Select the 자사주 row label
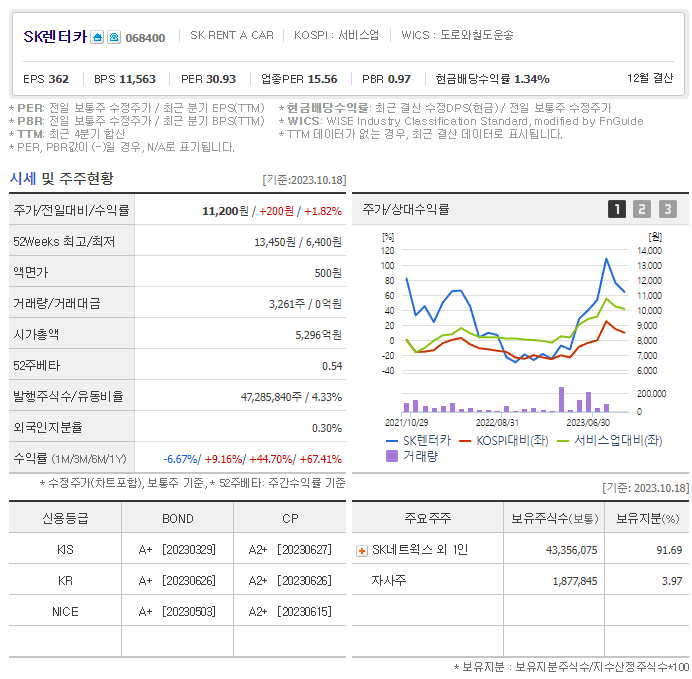Image resolution: width=692 pixels, height=679 pixels. click(388, 581)
